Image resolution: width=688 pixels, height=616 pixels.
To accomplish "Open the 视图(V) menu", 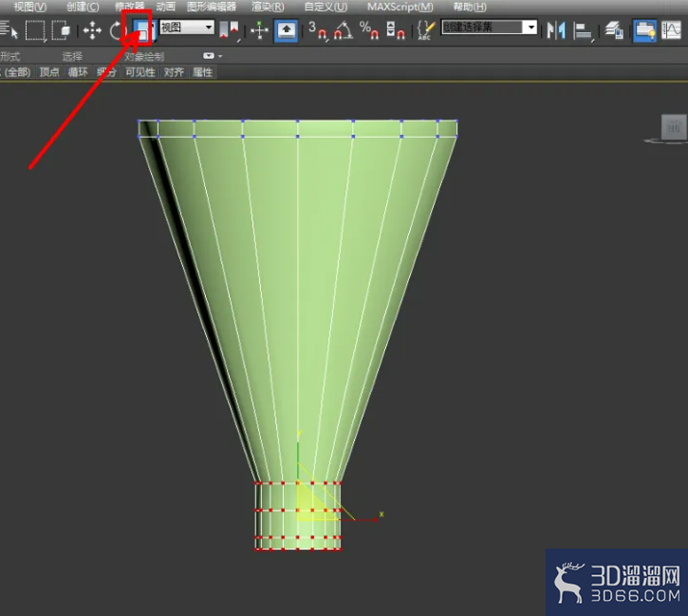I will point(29,7).
